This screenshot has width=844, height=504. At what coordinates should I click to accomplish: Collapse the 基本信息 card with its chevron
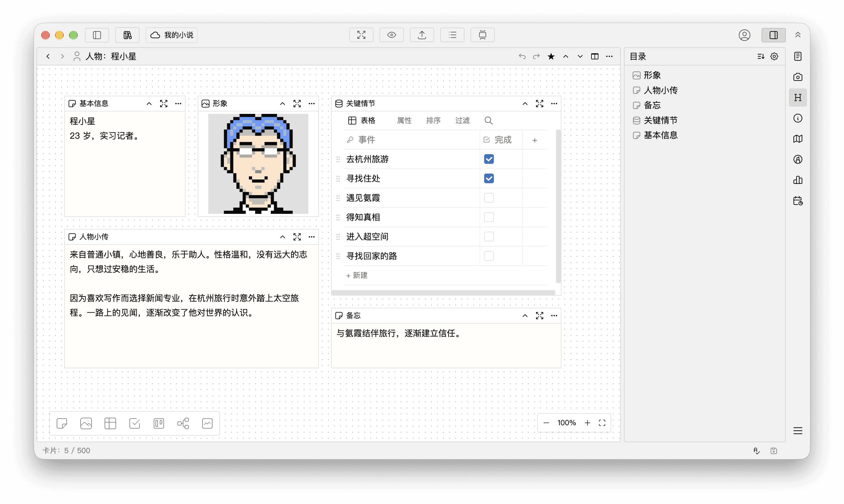[x=149, y=104]
